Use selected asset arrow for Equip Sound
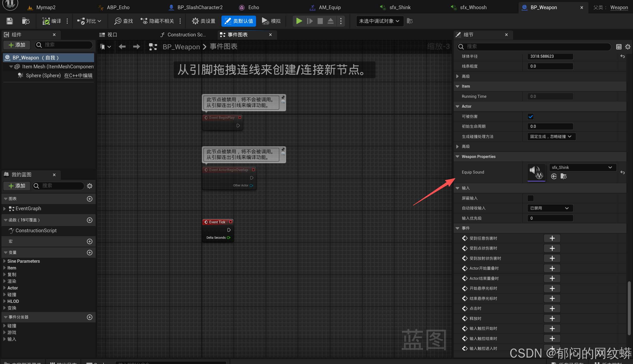 554,177
